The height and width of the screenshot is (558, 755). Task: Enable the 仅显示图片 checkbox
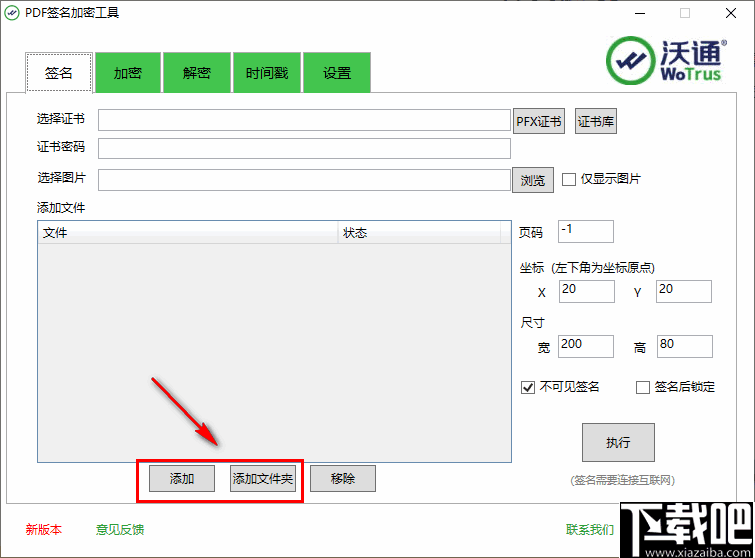pyautogui.click(x=569, y=180)
